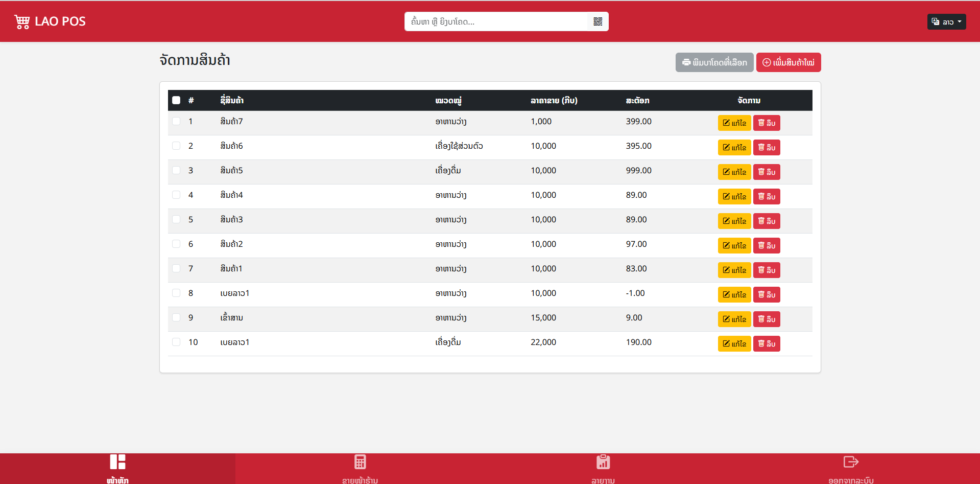Click the LAO POS cart logo
The width and height of the screenshot is (980, 484).
click(22, 22)
